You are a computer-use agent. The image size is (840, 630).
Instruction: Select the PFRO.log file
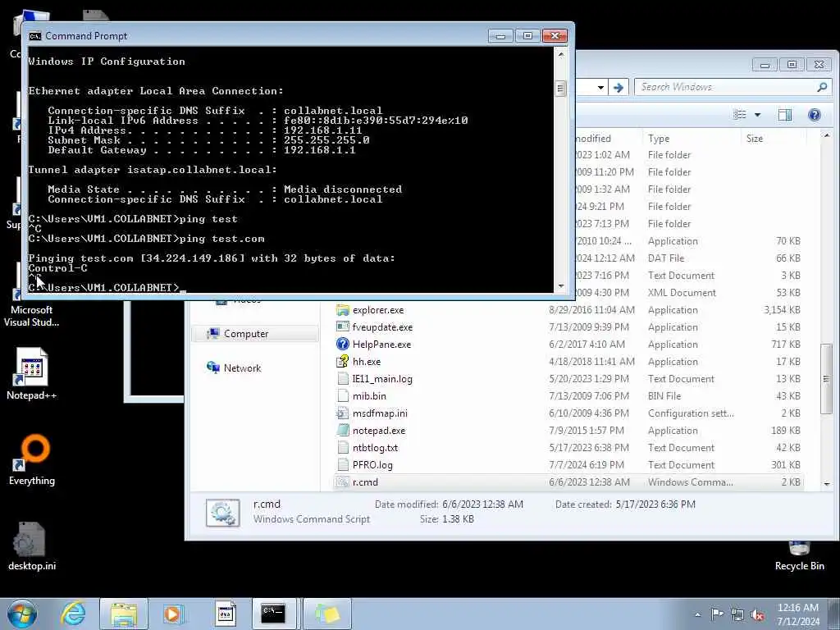click(372, 465)
